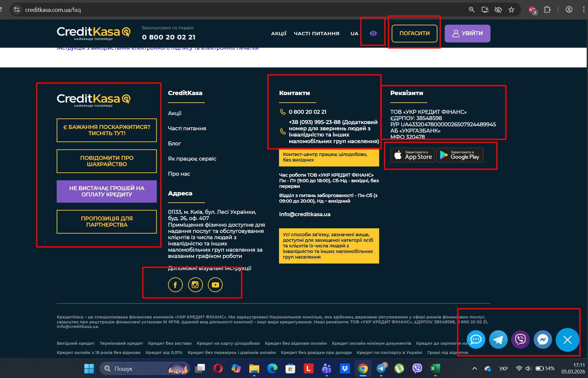
Task: Open the Терміновий кредит footer link
Action: [121, 343]
